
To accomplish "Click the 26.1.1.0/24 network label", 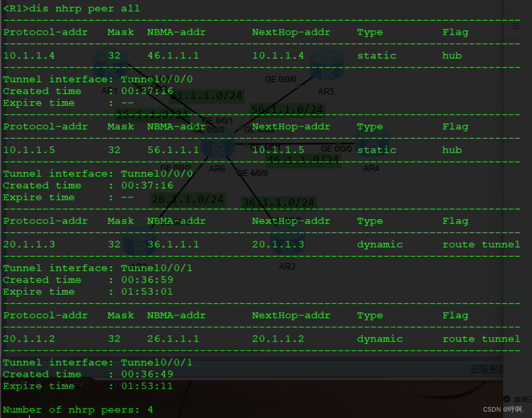I will 187,199.
